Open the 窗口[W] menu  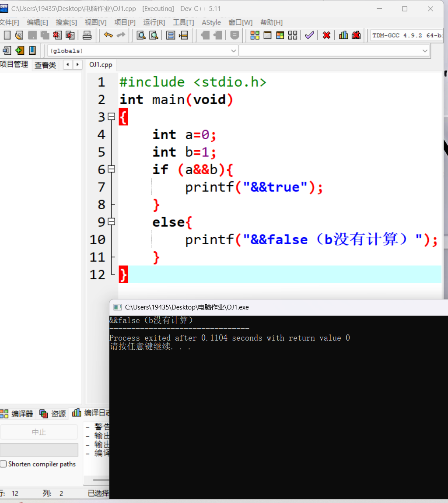(x=241, y=22)
